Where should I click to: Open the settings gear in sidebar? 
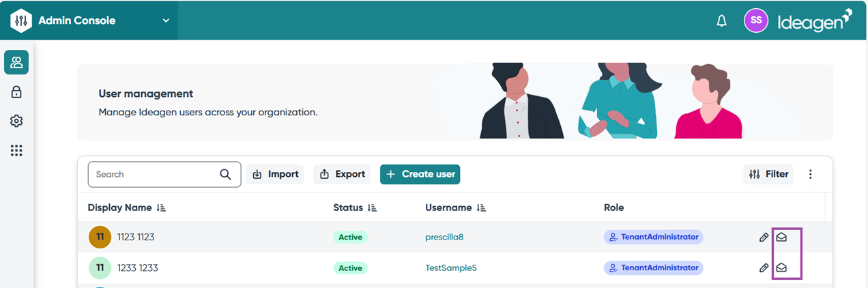coord(16,121)
